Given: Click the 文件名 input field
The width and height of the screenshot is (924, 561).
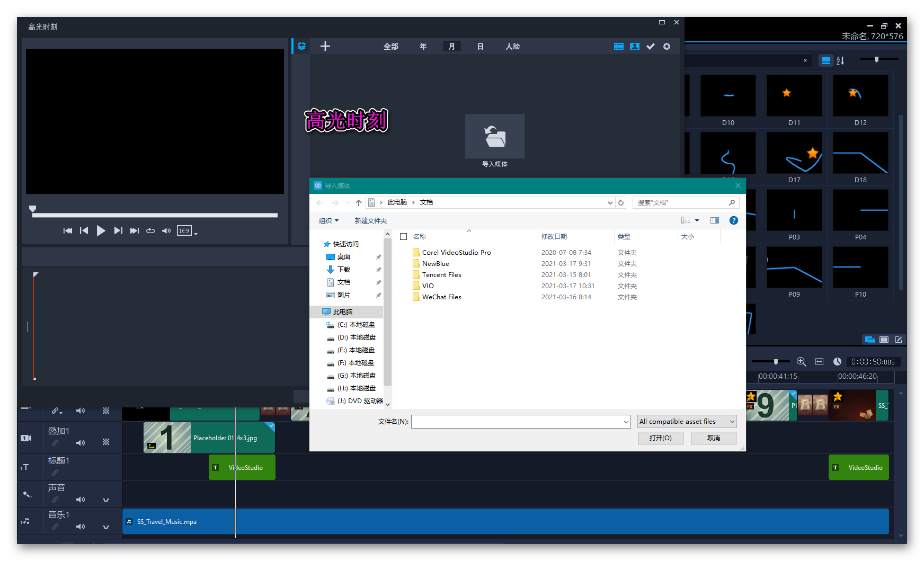Looking at the screenshot, I should (x=517, y=422).
